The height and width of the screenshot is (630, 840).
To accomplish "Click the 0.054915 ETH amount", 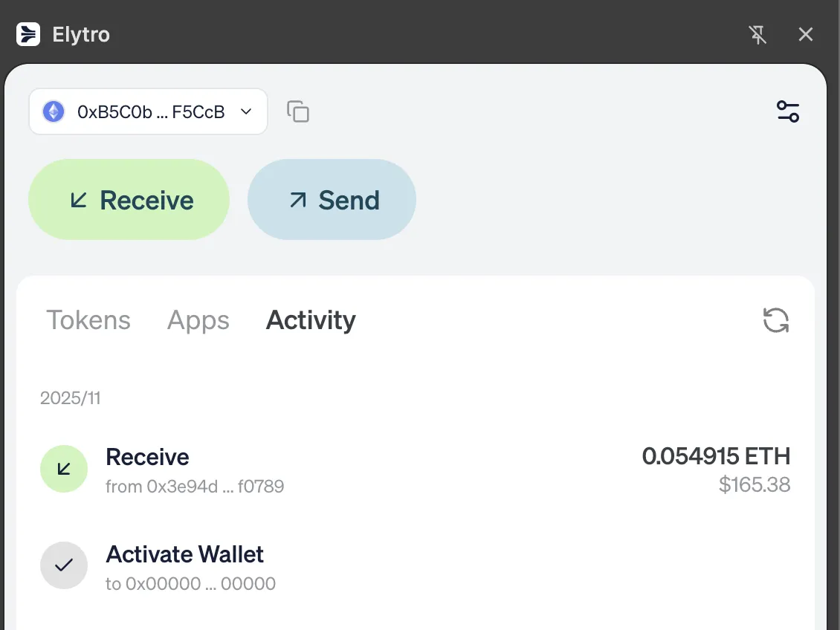I will click(x=716, y=456).
